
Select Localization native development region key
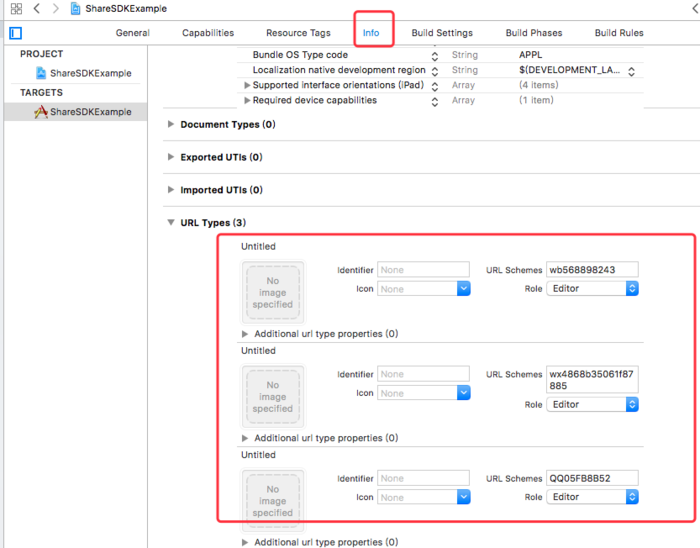[339, 70]
